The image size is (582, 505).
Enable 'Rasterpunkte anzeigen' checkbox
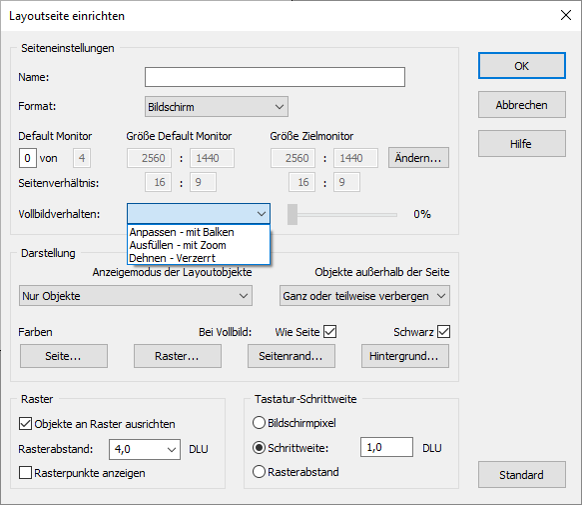click(25, 473)
